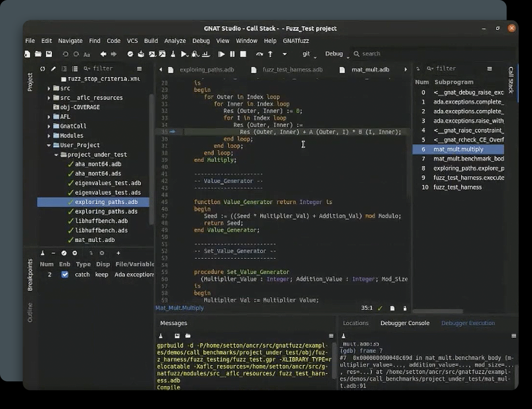Viewport: 532px width, 409px height.
Task: Clear Messages with the broom icon
Action: 161,336
